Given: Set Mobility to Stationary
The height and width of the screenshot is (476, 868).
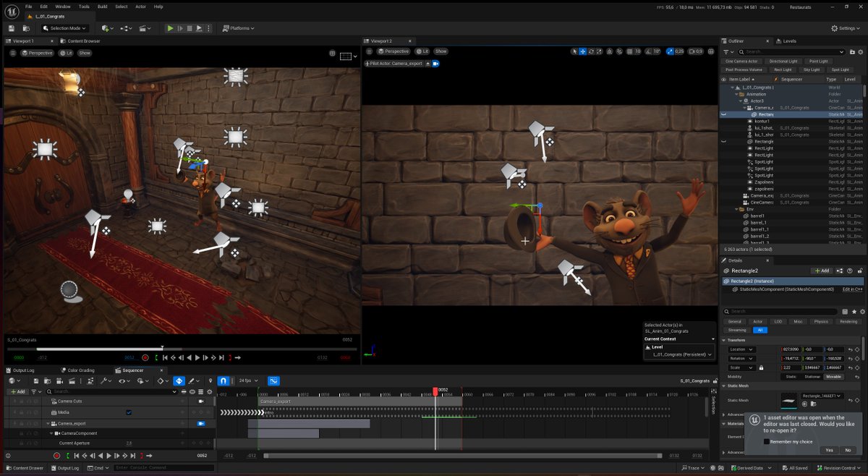Looking at the screenshot, I should pos(812,376).
